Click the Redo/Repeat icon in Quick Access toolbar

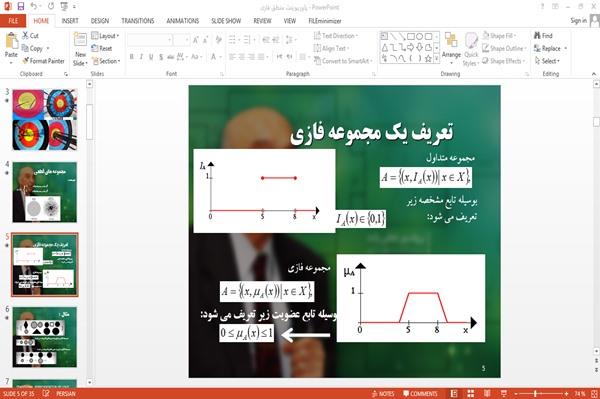click(51, 6)
